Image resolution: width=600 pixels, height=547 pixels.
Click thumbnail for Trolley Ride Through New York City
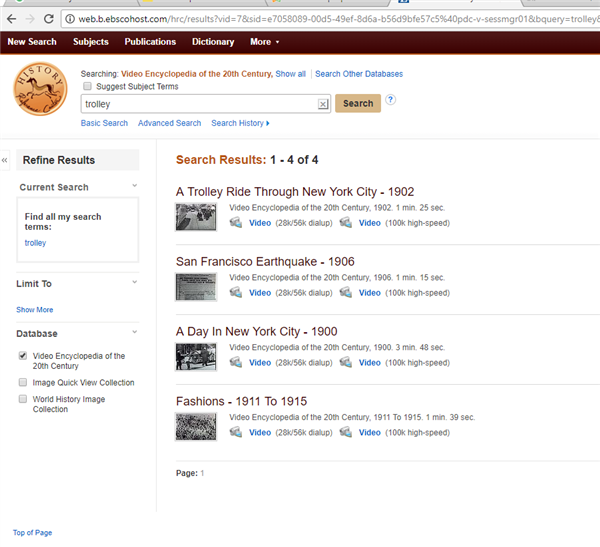click(x=196, y=217)
